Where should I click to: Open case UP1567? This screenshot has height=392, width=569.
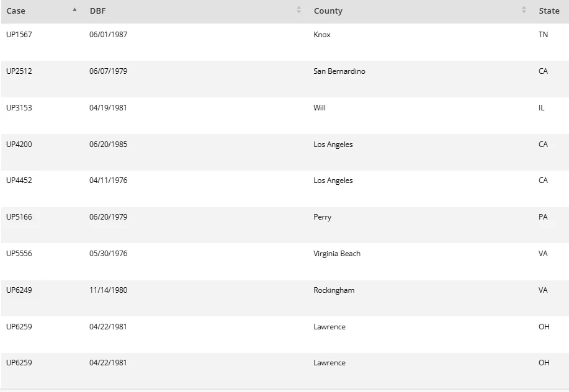point(19,35)
